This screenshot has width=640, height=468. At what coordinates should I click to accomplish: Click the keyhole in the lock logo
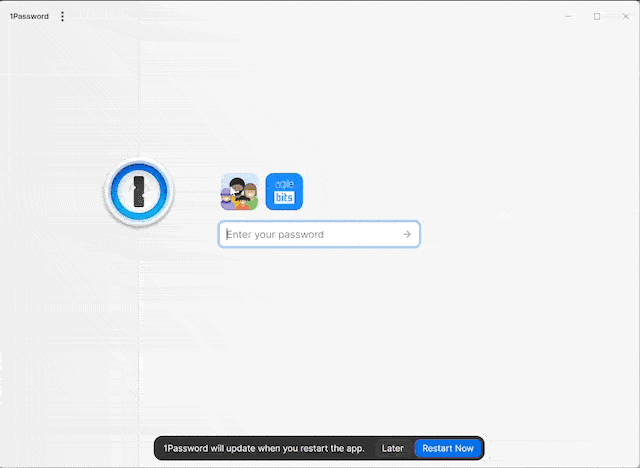click(x=139, y=192)
